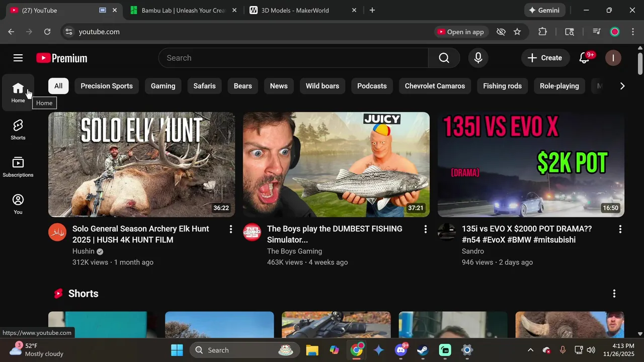Show hidden system tray icons
The image size is (644, 362).
coord(530,350)
